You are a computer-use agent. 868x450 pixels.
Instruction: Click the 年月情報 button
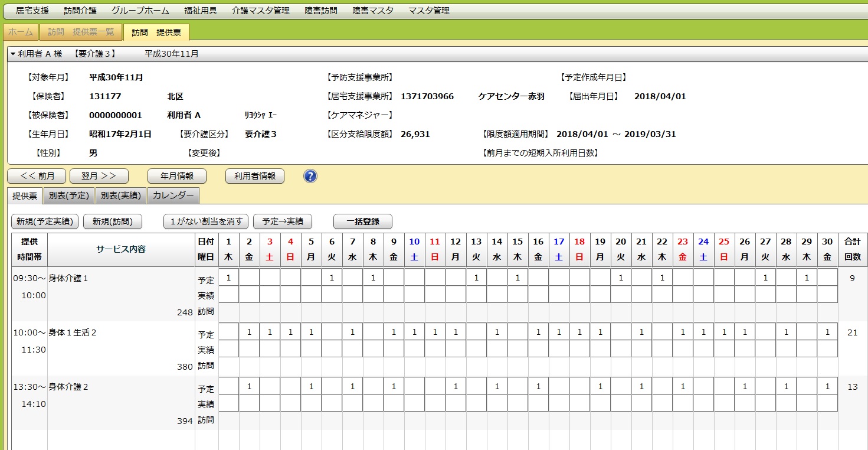pos(177,176)
